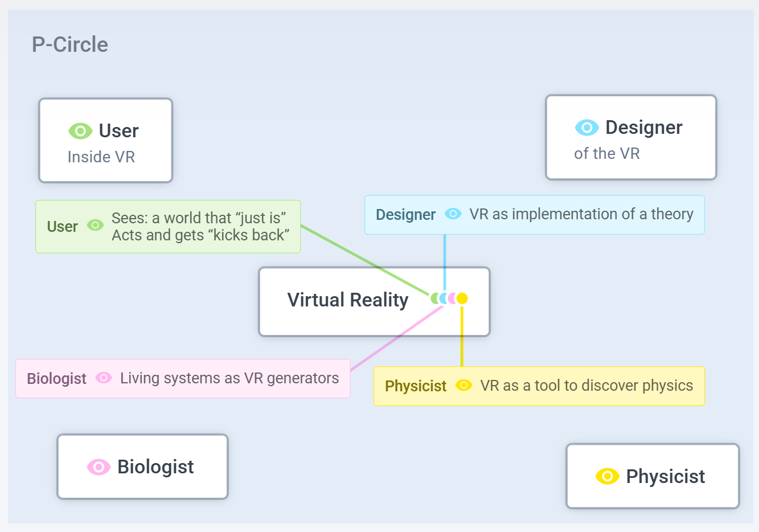Click the green eye icon on User card
Screen dimensions: 759x532
[x=80, y=131]
